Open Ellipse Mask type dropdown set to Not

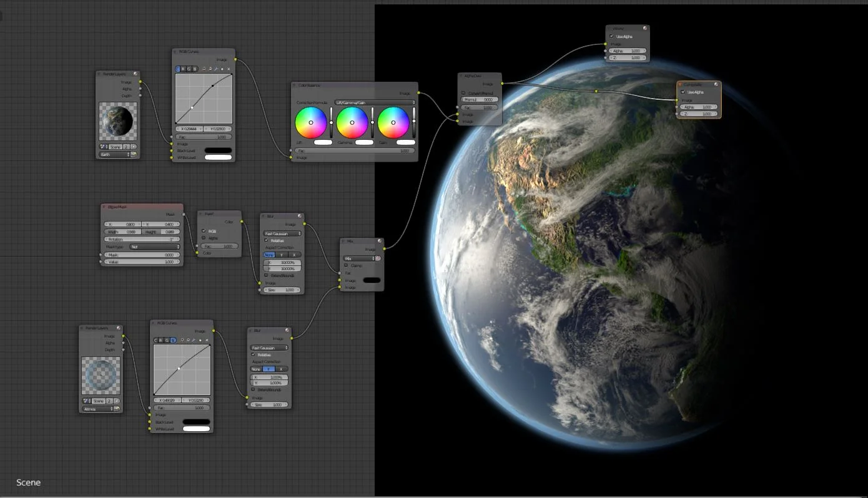point(155,247)
